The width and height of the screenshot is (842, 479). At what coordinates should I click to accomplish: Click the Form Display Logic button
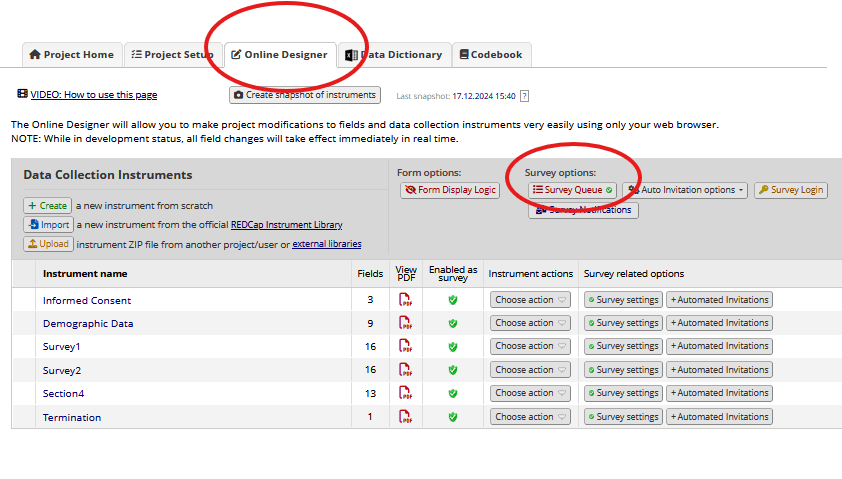click(x=450, y=190)
